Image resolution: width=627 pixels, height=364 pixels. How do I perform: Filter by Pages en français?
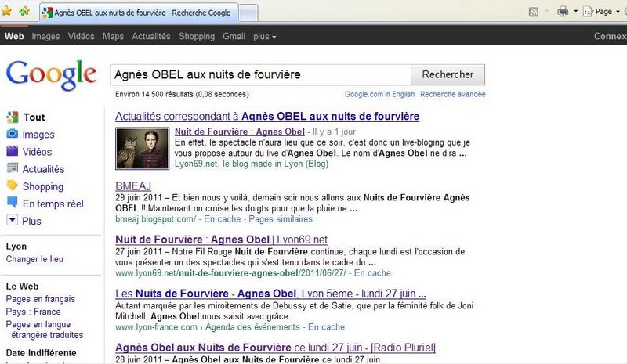click(x=41, y=299)
